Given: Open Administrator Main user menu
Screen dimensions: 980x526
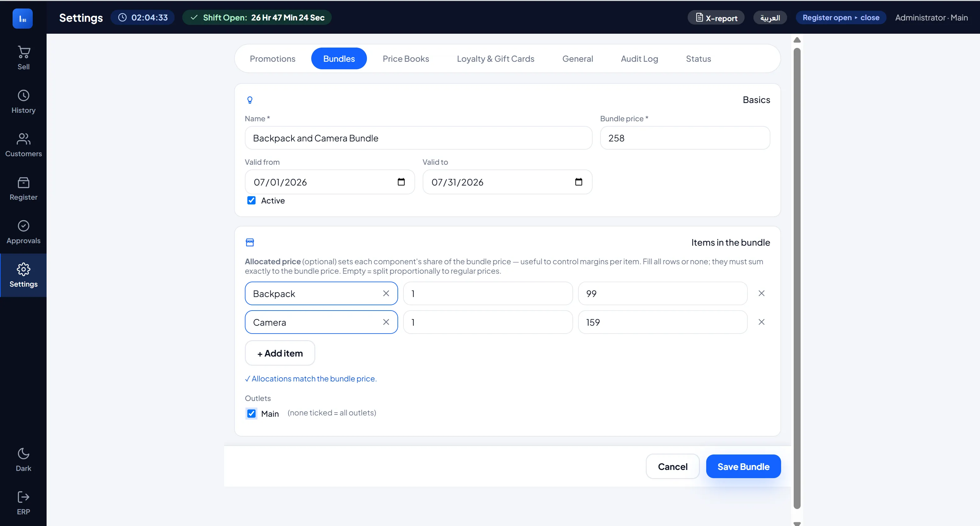Looking at the screenshot, I should coord(931,18).
